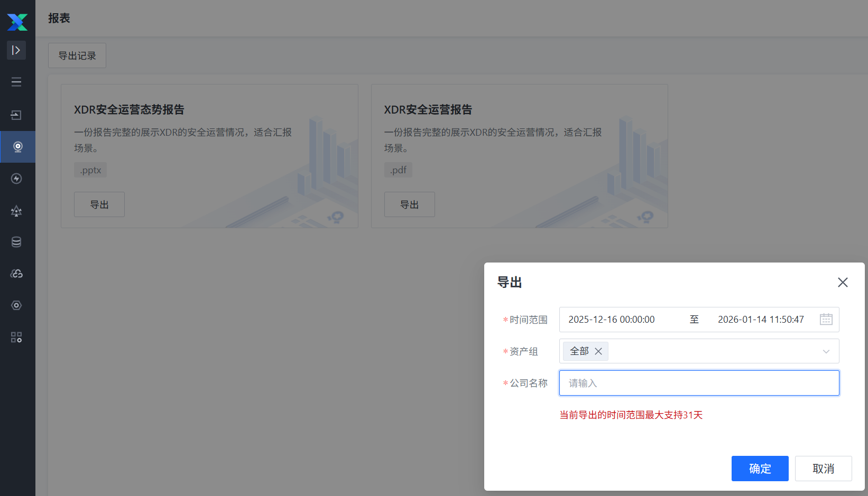Focus the 公司名称 input field
The width and height of the screenshot is (868, 496).
click(699, 383)
